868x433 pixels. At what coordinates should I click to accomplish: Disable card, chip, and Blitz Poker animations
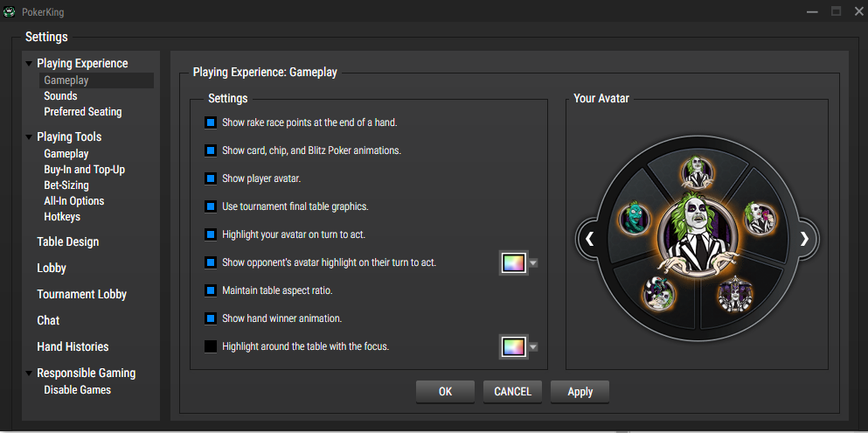[x=211, y=150]
